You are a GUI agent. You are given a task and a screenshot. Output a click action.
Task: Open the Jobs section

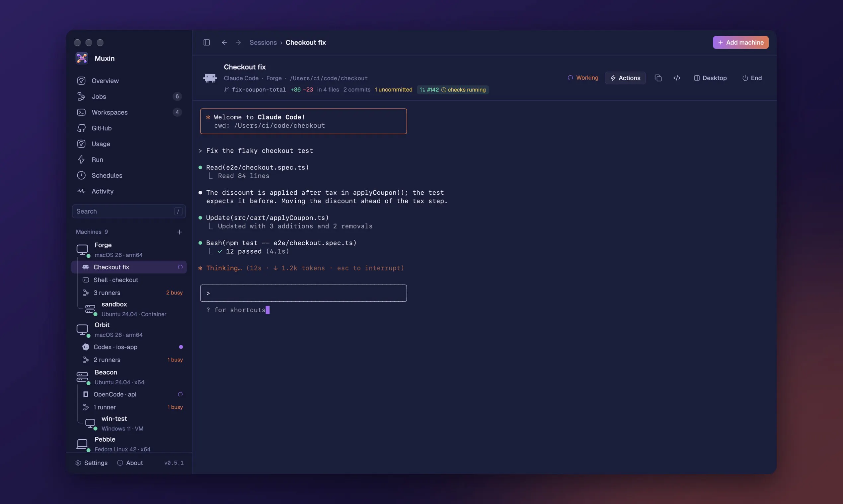pos(129,96)
